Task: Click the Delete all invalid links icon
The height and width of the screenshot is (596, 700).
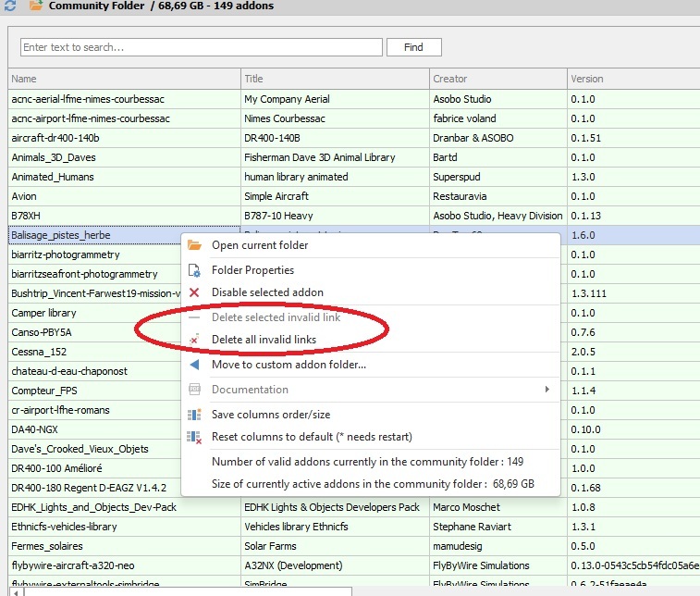Action: 194,340
